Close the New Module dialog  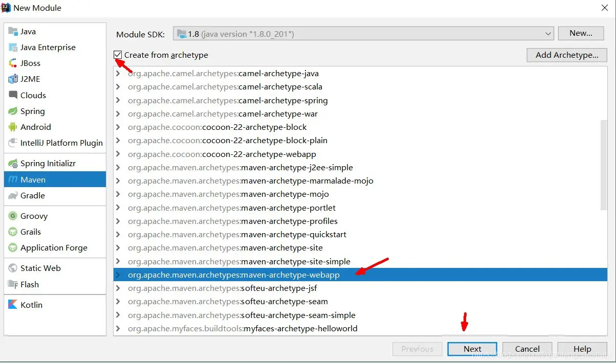[x=604, y=8]
